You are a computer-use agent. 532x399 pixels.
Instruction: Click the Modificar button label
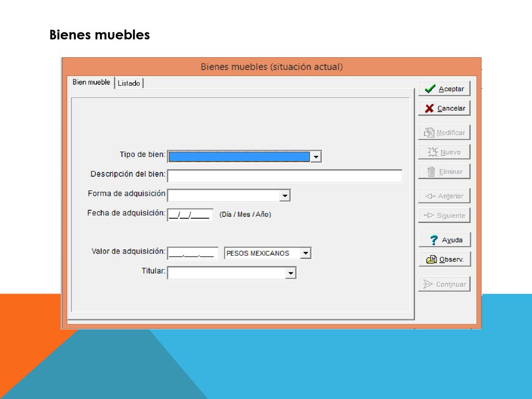(451, 132)
